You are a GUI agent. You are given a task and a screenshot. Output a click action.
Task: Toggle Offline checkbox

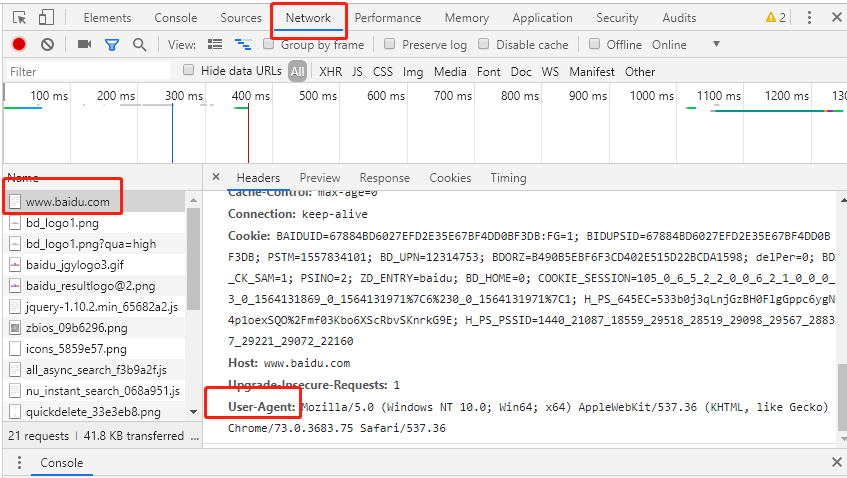(x=594, y=44)
